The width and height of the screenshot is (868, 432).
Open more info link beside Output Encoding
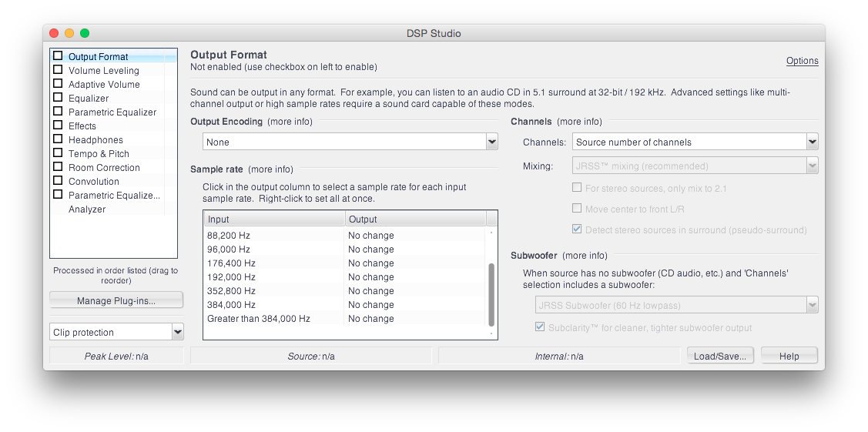(x=290, y=122)
